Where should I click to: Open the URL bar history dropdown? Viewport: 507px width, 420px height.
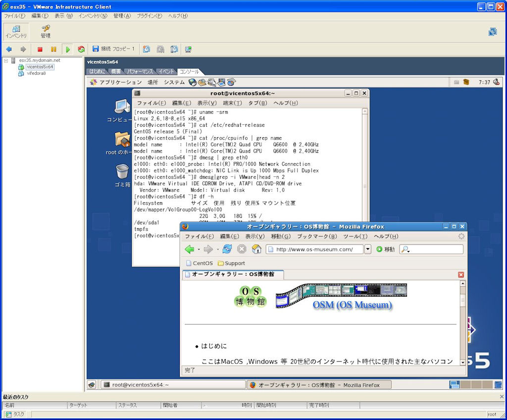368,249
